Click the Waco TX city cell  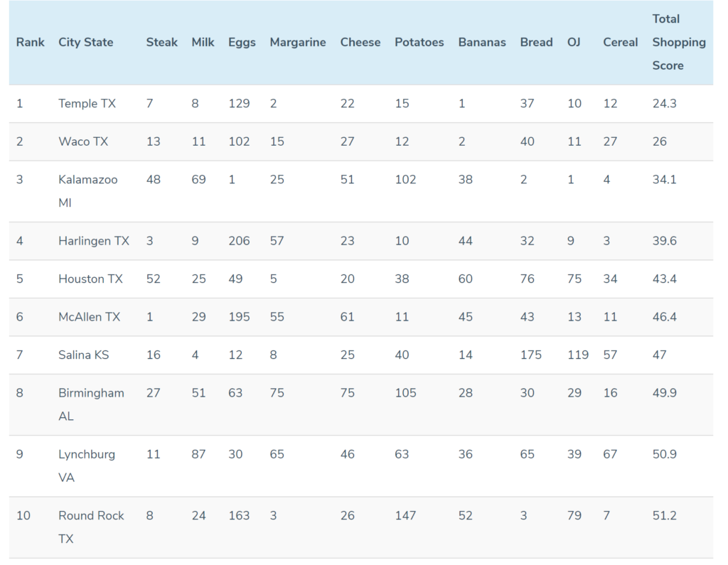click(83, 141)
